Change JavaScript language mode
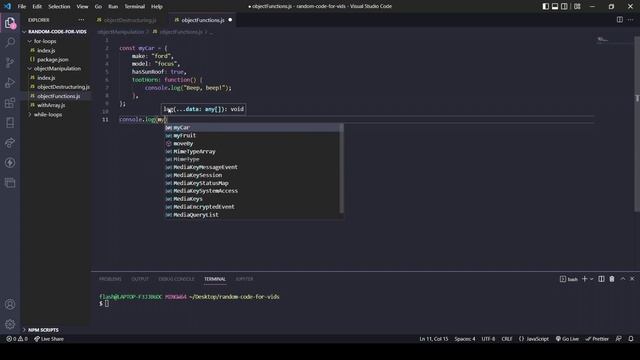 point(534,339)
